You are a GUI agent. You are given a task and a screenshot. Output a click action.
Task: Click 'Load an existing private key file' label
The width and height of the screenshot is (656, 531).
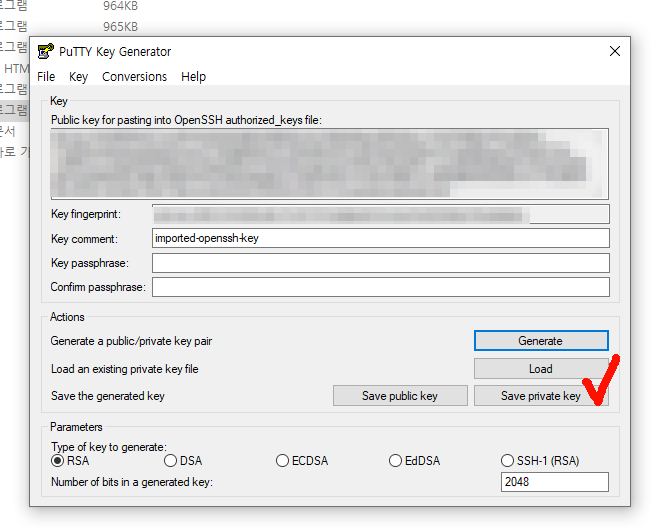125,369
